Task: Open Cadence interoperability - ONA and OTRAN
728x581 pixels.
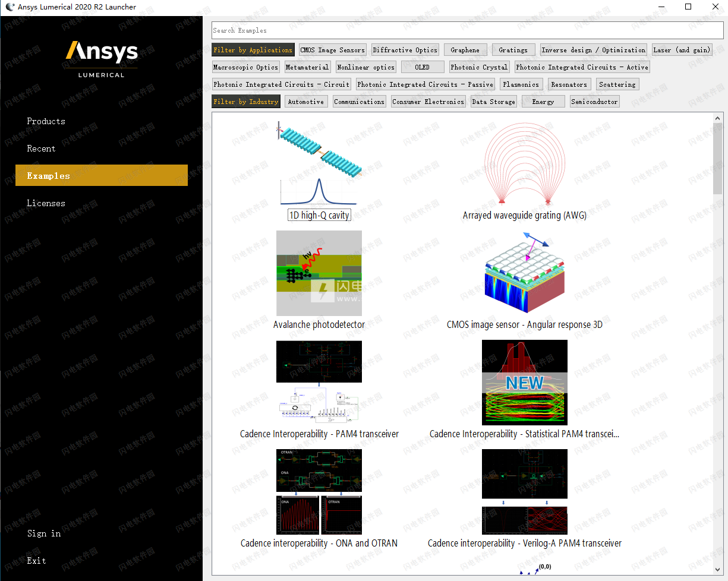Action: pyautogui.click(x=319, y=499)
